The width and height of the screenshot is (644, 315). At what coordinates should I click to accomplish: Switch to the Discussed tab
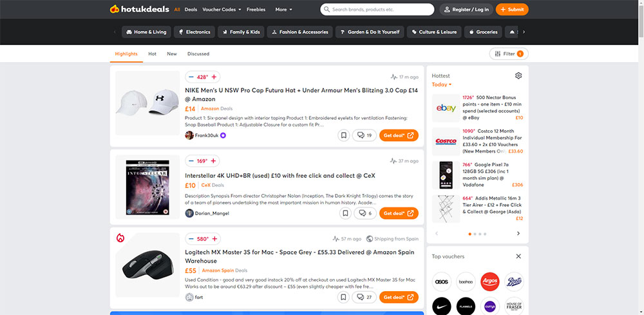click(x=198, y=54)
